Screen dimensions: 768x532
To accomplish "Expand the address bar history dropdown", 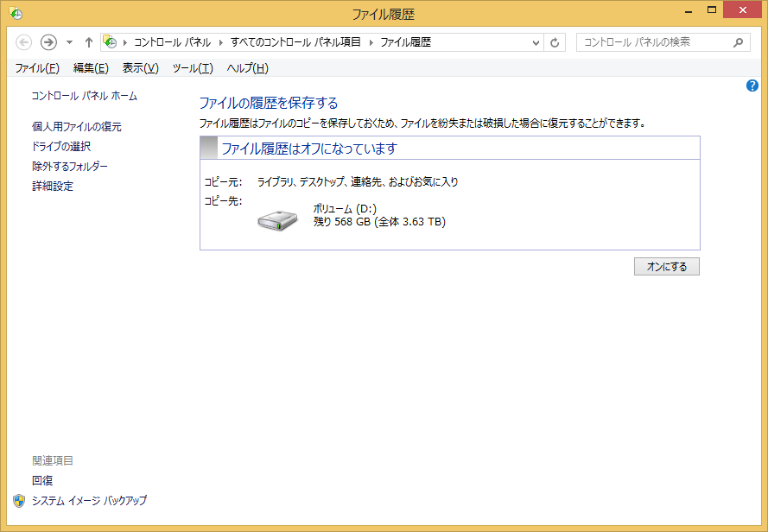I will (536, 42).
